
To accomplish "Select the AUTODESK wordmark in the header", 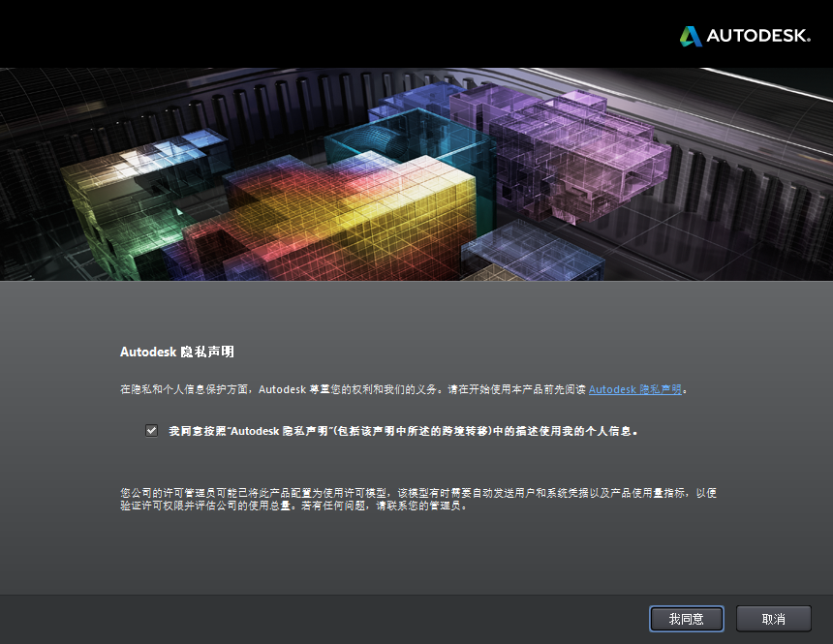I will point(760,33).
